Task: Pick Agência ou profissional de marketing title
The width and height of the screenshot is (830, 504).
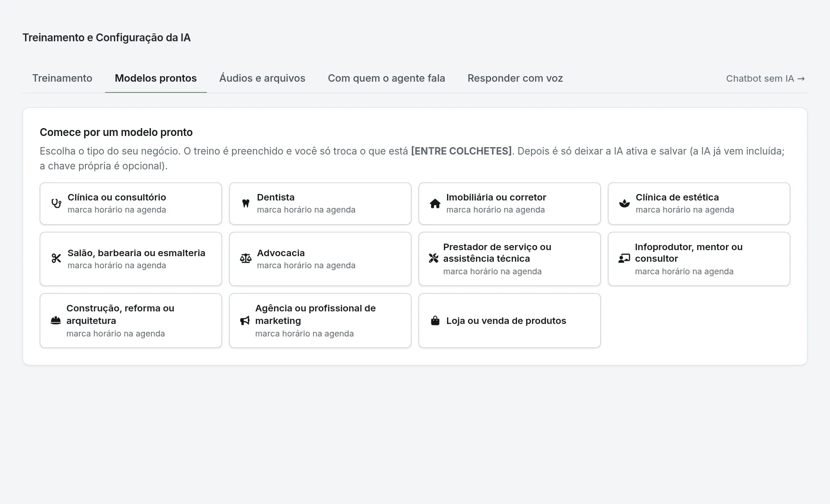Action: (316, 314)
